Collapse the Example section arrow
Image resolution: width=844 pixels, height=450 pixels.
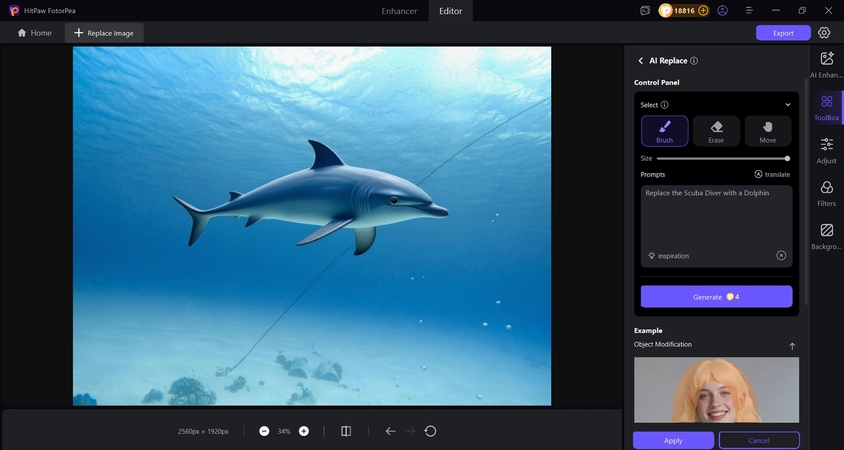click(x=792, y=346)
